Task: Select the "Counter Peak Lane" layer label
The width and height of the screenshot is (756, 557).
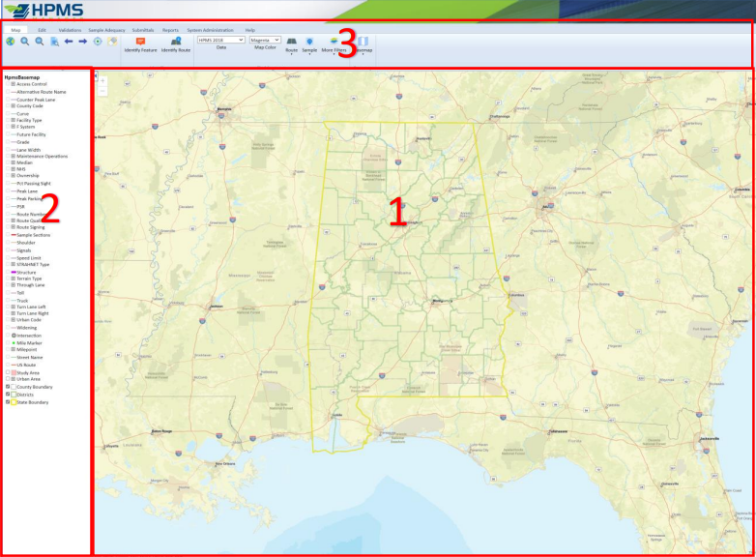Action: pos(36,100)
